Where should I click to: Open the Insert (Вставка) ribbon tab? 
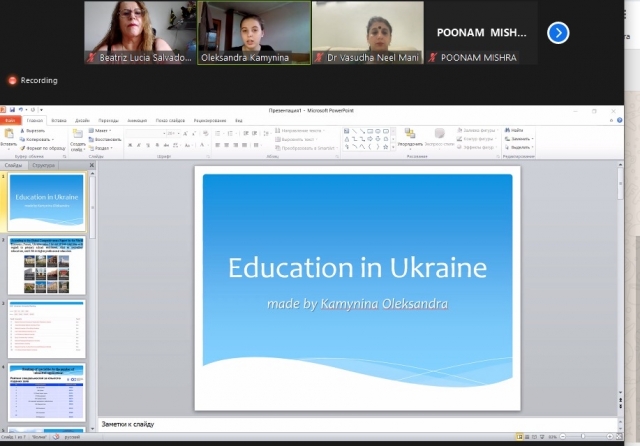59,121
